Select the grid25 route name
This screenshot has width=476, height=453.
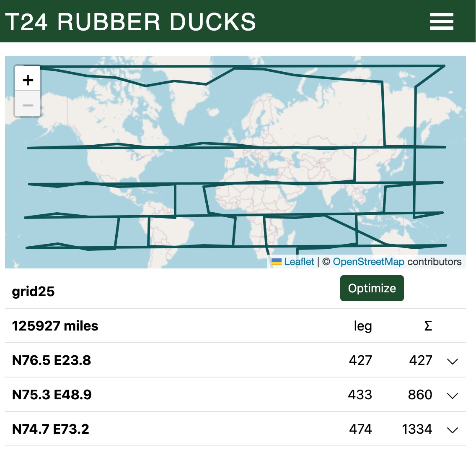click(x=33, y=292)
